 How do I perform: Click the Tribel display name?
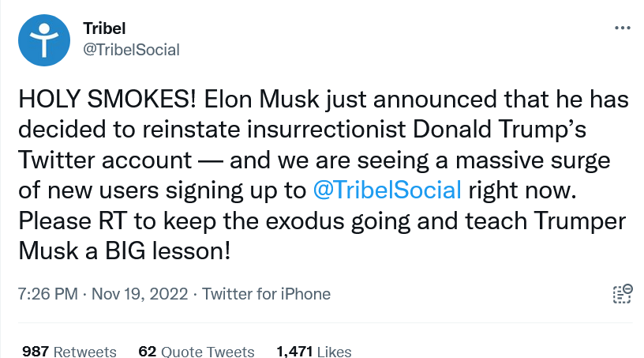click(104, 28)
